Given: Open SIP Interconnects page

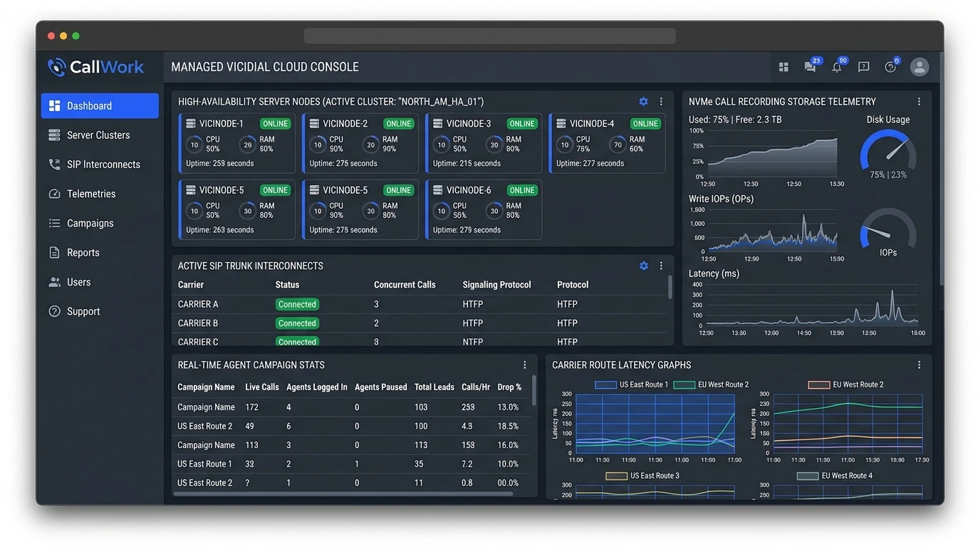Looking at the screenshot, I should (100, 165).
